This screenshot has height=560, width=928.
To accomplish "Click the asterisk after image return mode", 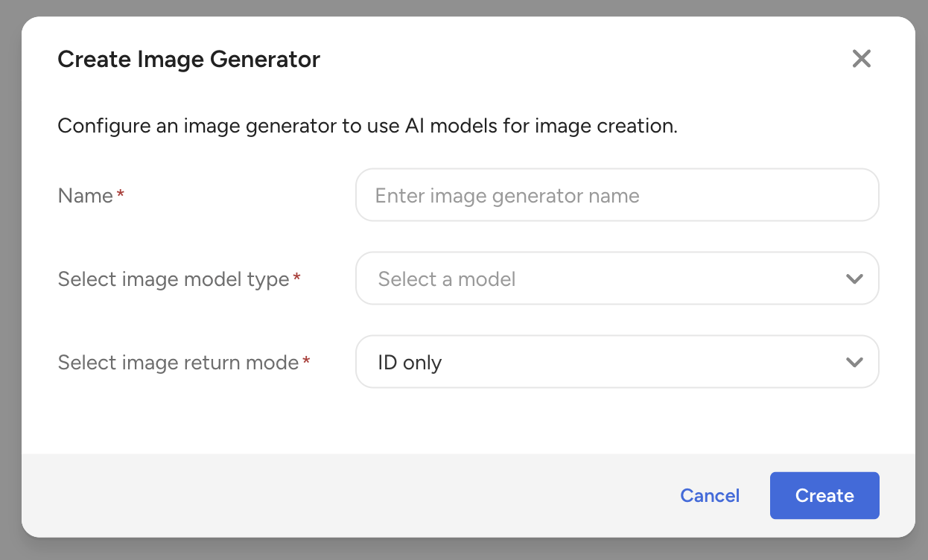I will pos(306,361).
